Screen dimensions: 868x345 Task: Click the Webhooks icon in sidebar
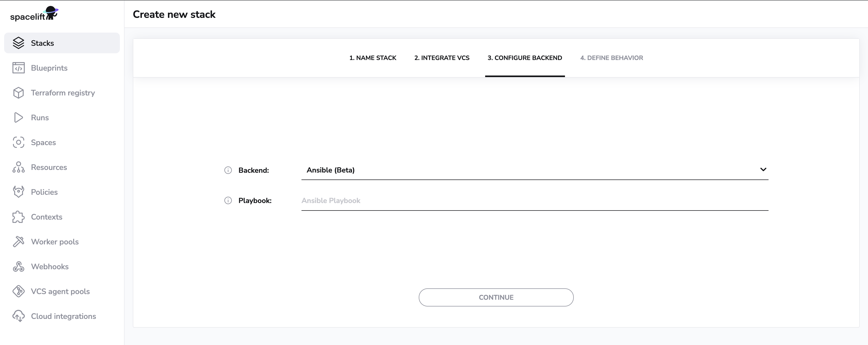point(19,266)
